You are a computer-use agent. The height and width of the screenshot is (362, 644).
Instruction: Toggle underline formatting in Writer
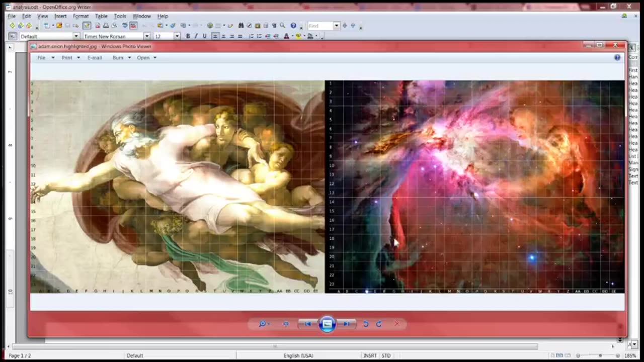[x=204, y=36]
